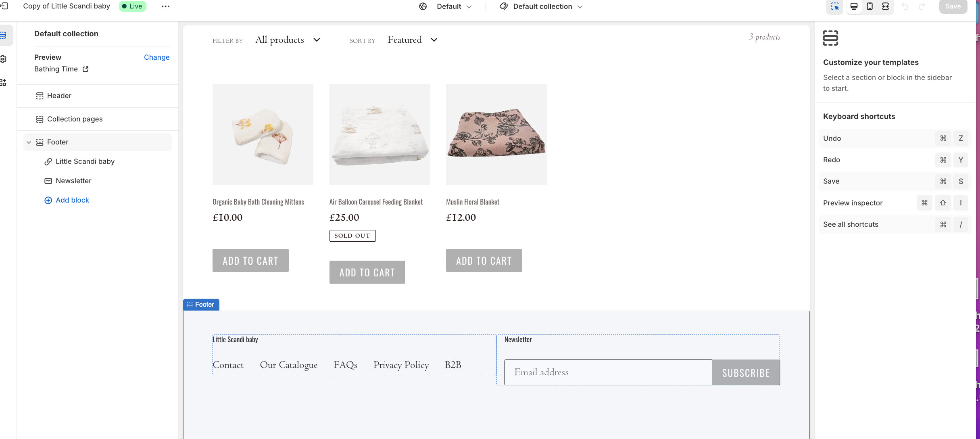Switch to mobile preview view
This screenshot has height=439, width=980.
[870, 6]
